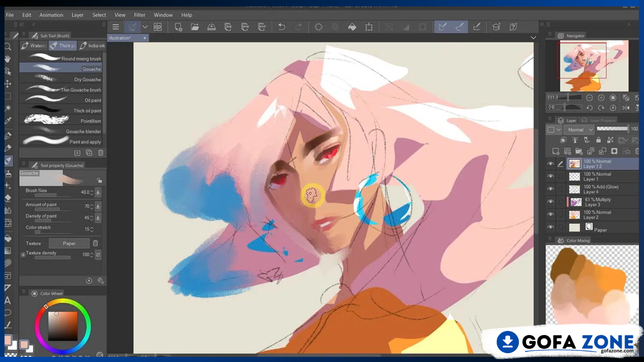644x362 pixels.
Task: Open Brush Size dynamics dropdown
Action: 98,192
